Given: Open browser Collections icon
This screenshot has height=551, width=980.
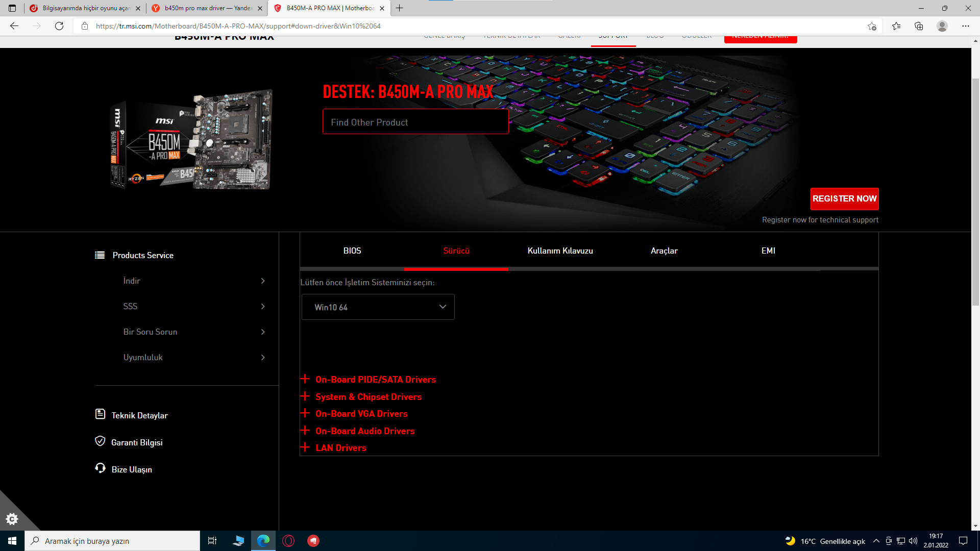Looking at the screenshot, I should tap(919, 26).
